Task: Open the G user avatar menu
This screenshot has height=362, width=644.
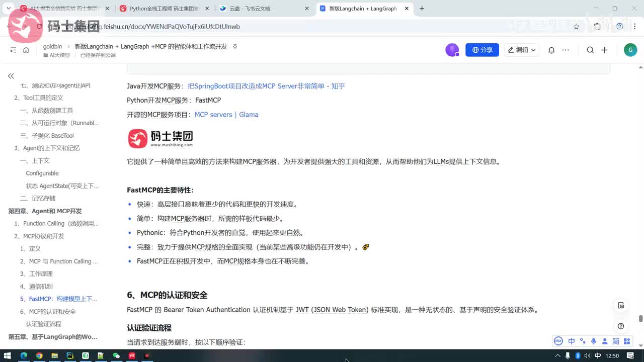Action: coord(630,50)
